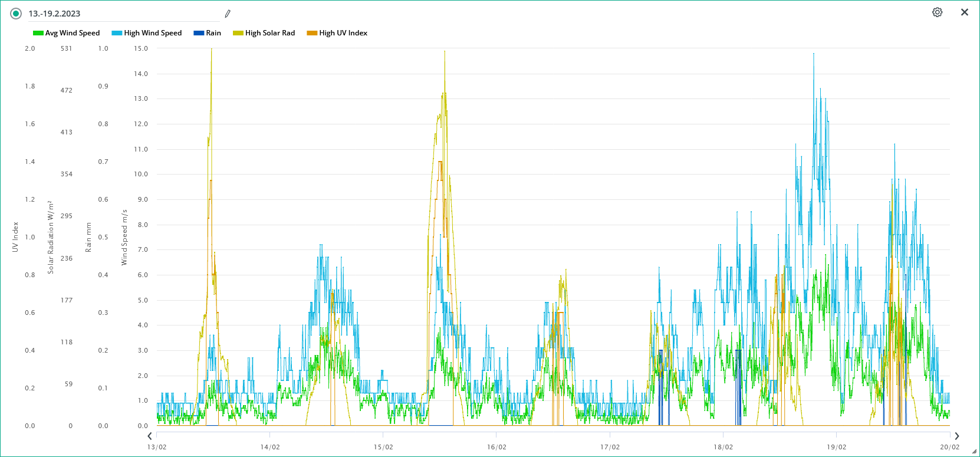980x457 pixels.
Task: Go to previous week using left arrow
Action: click(x=150, y=436)
